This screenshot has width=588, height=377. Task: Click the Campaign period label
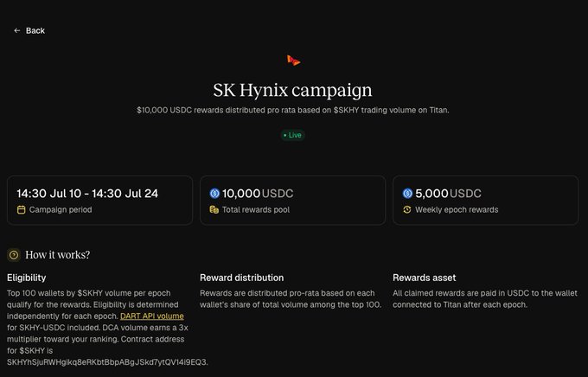tap(61, 210)
